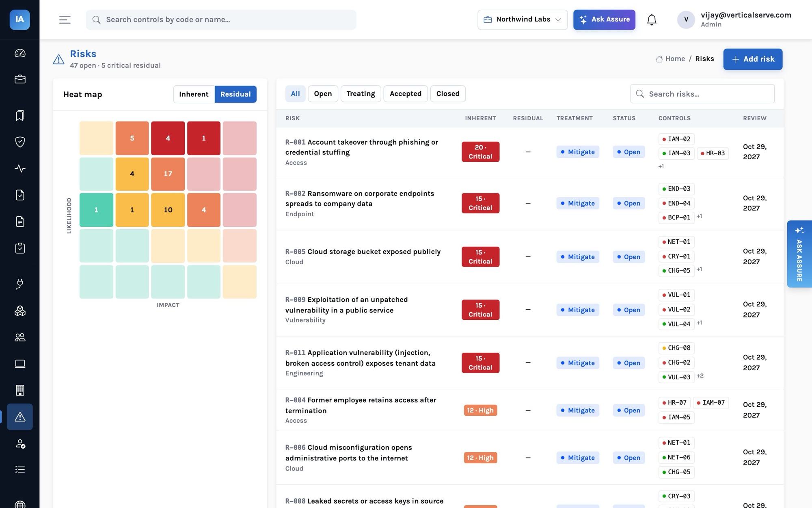Image resolution: width=812 pixels, height=508 pixels.
Task: Switch heat map to Residual view
Action: (235, 94)
